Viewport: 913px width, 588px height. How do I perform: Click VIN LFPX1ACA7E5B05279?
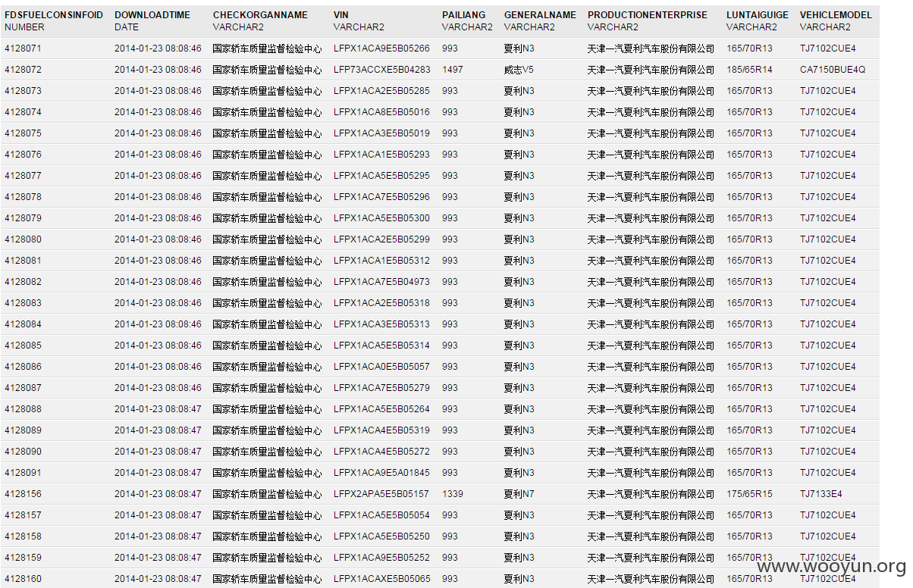(381, 388)
